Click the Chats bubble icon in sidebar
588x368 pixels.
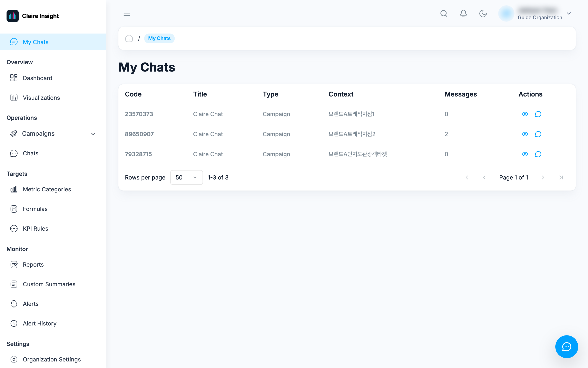click(14, 153)
